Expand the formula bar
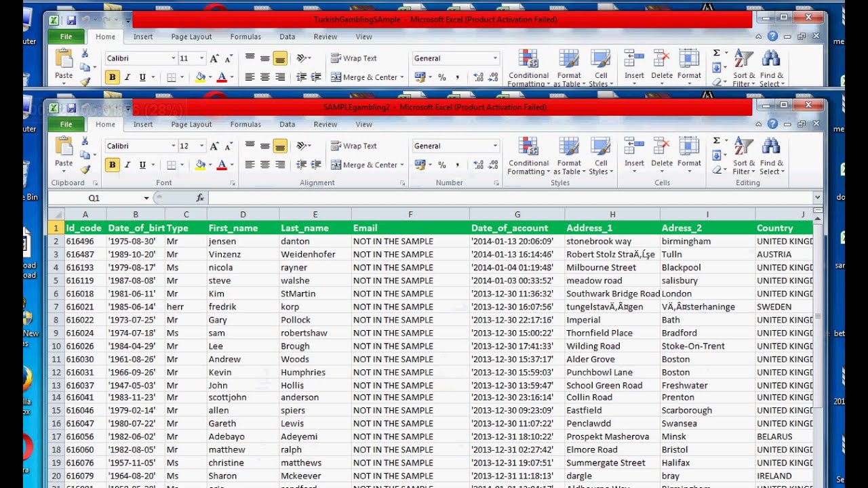This screenshot has height=488, width=868. [817, 197]
